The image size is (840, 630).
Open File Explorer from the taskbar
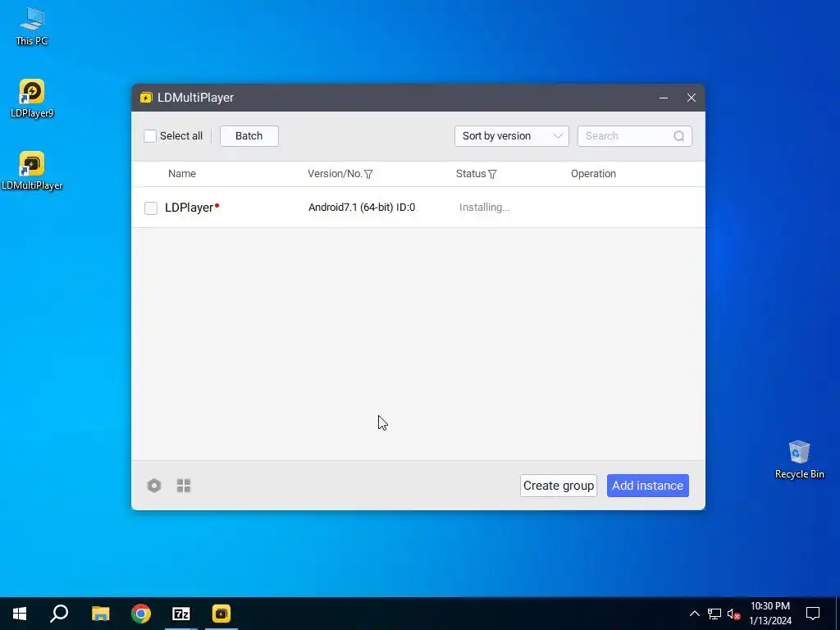[x=100, y=614]
